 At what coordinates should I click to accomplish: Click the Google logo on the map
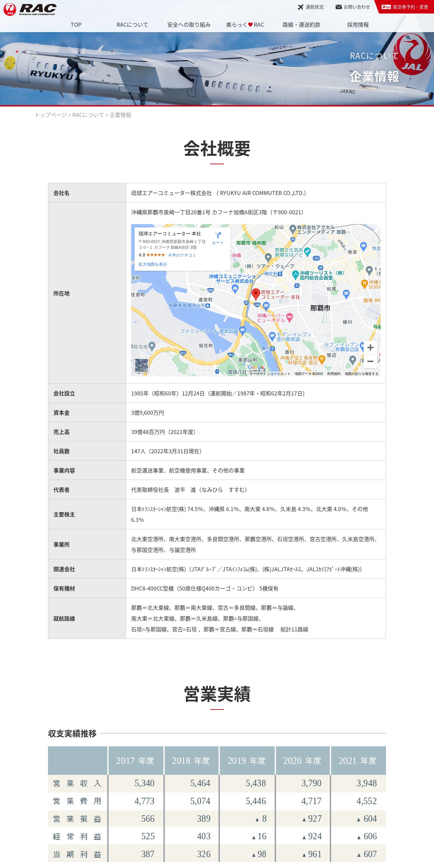click(x=256, y=367)
